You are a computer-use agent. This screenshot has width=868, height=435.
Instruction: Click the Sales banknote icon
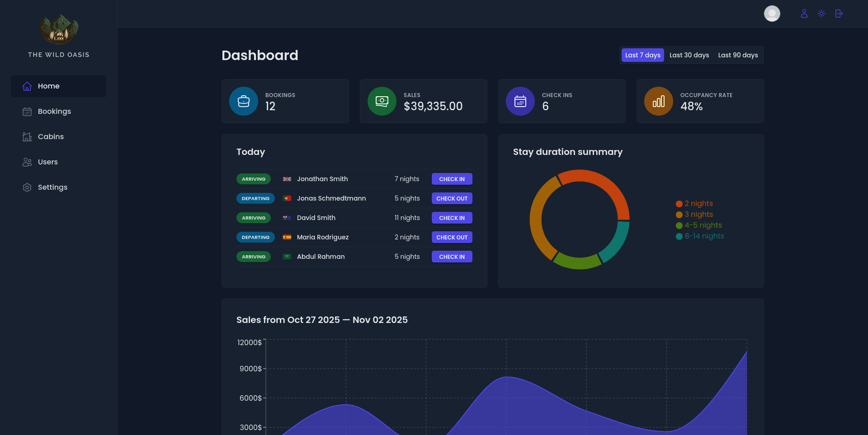(382, 101)
